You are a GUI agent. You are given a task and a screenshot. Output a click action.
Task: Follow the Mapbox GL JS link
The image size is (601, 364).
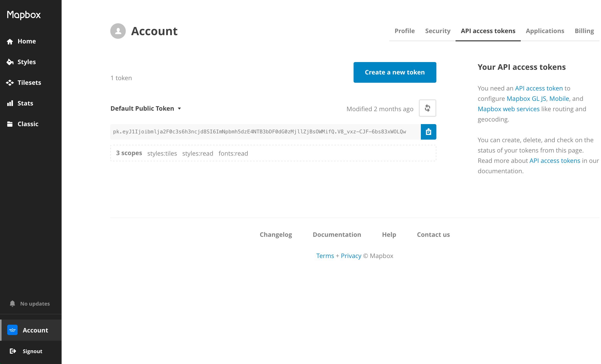526,99
